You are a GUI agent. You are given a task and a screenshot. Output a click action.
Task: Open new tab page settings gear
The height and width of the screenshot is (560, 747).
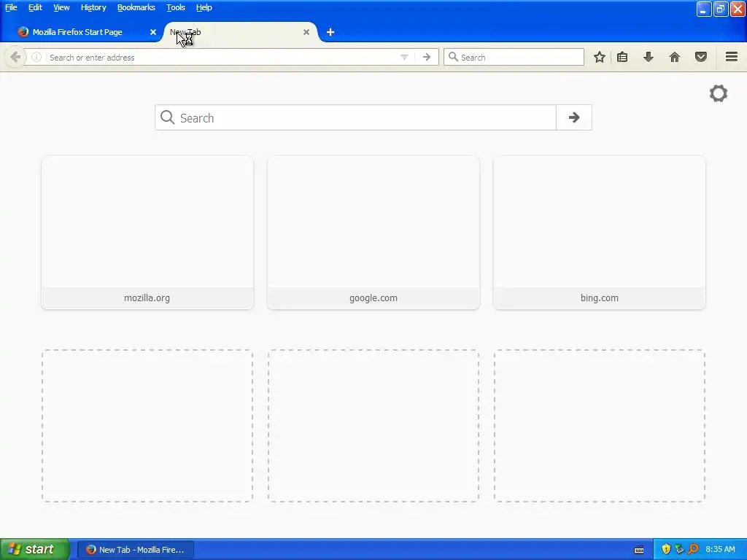[719, 93]
